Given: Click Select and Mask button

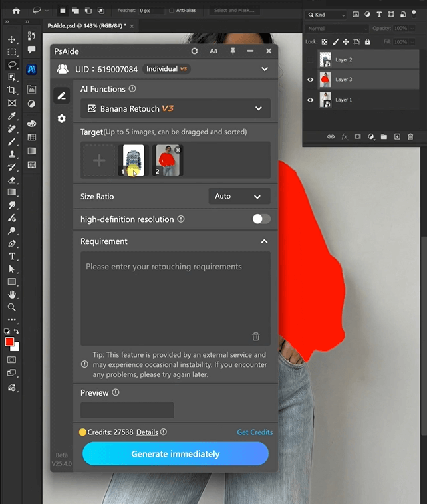Looking at the screenshot, I should (234, 10).
